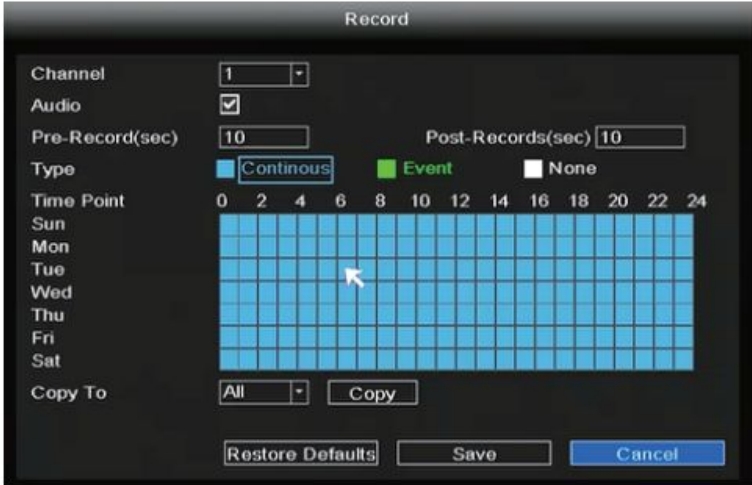752x485 pixels.
Task: Select the green Event color swatch
Action: pyautogui.click(x=387, y=169)
